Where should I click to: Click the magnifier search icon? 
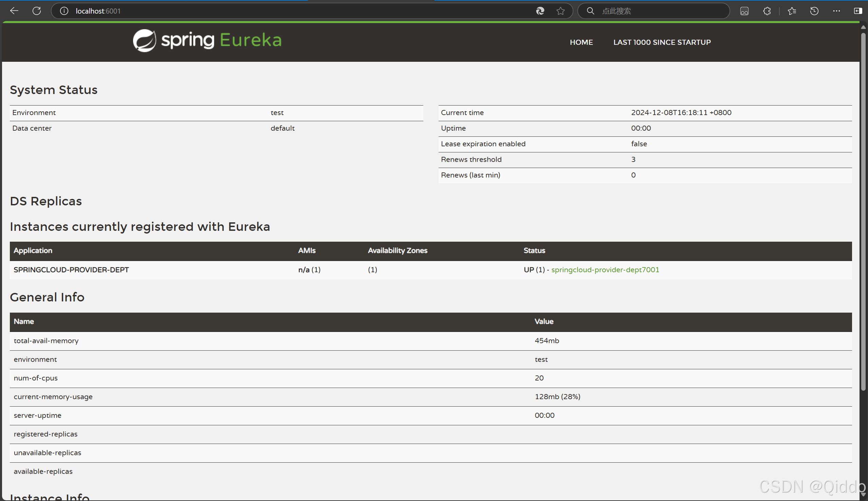590,11
